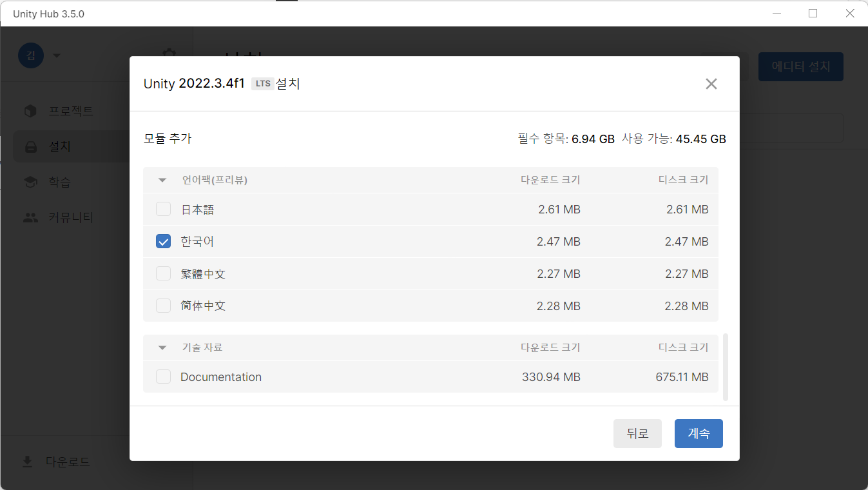
Task: Click the 675.11 MB disk size
Action: (x=682, y=377)
